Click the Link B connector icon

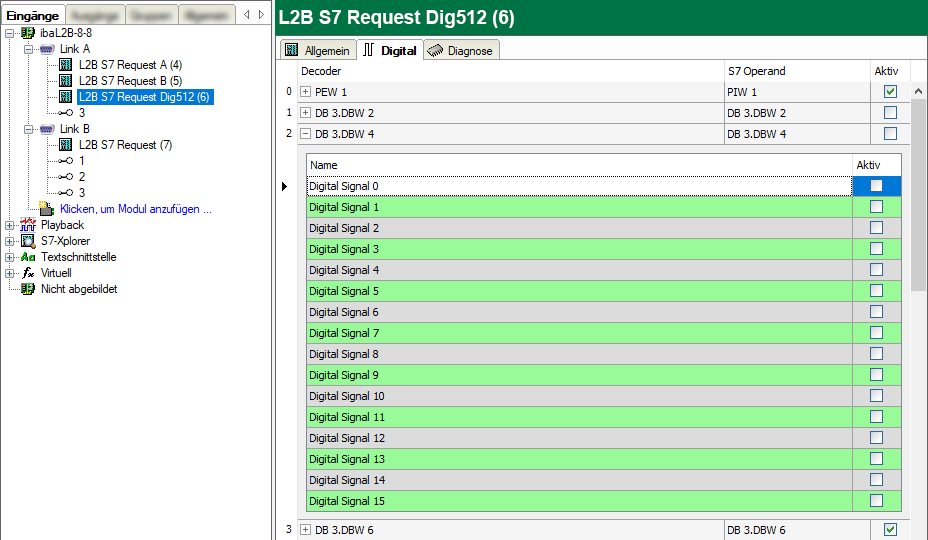pyautogui.click(x=47, y=129)
